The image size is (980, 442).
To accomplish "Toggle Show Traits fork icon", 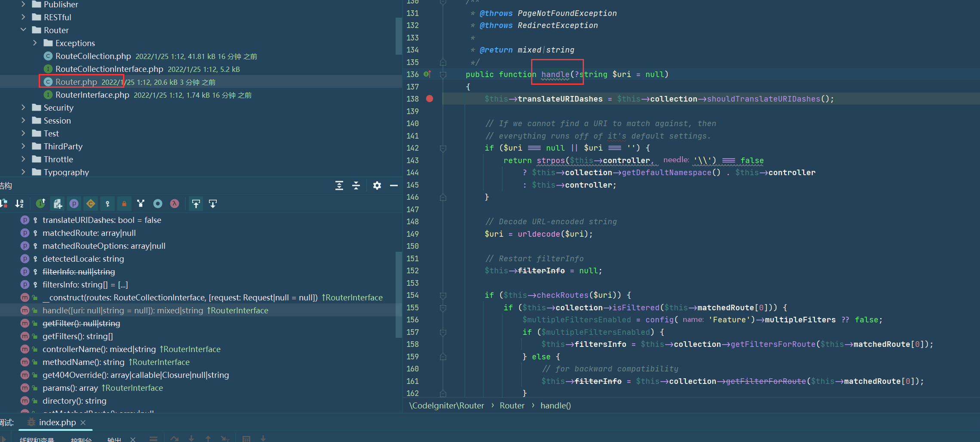I will (141, 204).
